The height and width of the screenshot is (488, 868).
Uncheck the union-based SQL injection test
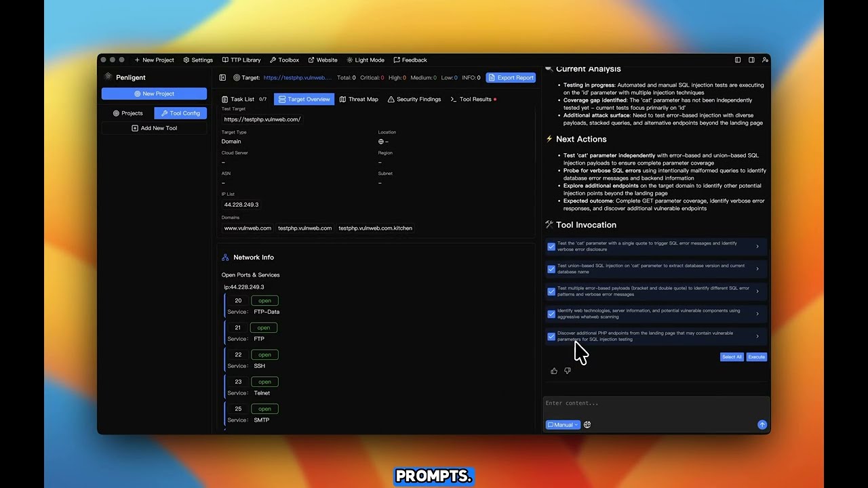click(x=551, y=269)
